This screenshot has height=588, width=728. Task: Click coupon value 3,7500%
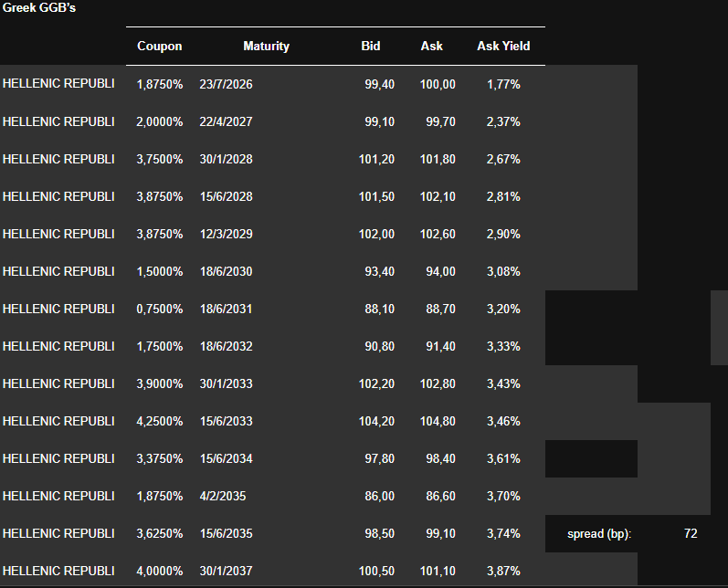159,159
